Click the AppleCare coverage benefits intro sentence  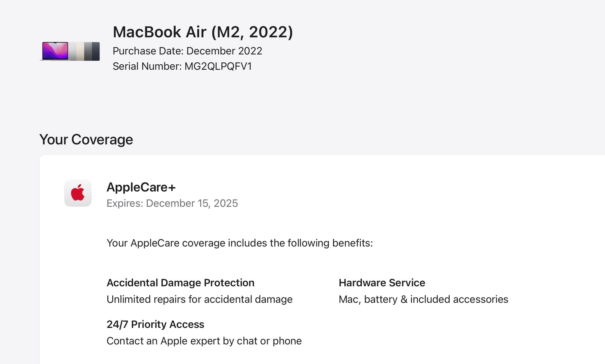click(x=239, y=243)
